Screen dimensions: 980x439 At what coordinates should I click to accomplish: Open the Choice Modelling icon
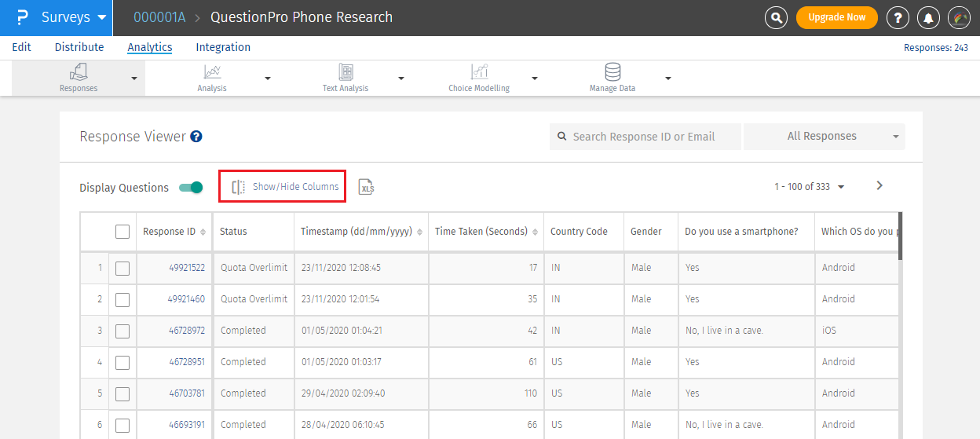(479, 72)
